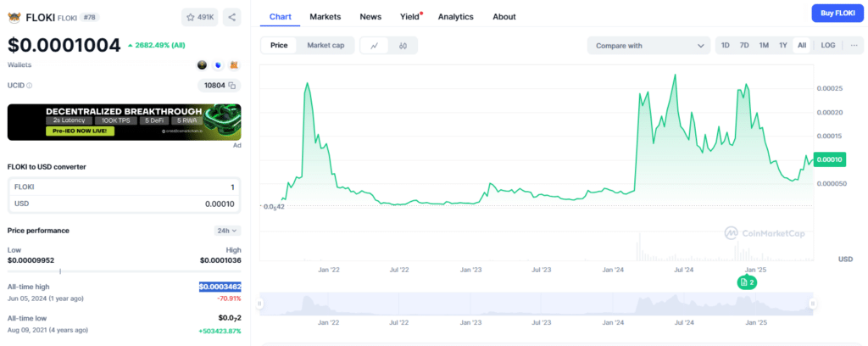The height and width of the screenshot is (346, 868).
Task: Click the Jun 05, 2024 all-time high date
Action: (46, 299)
